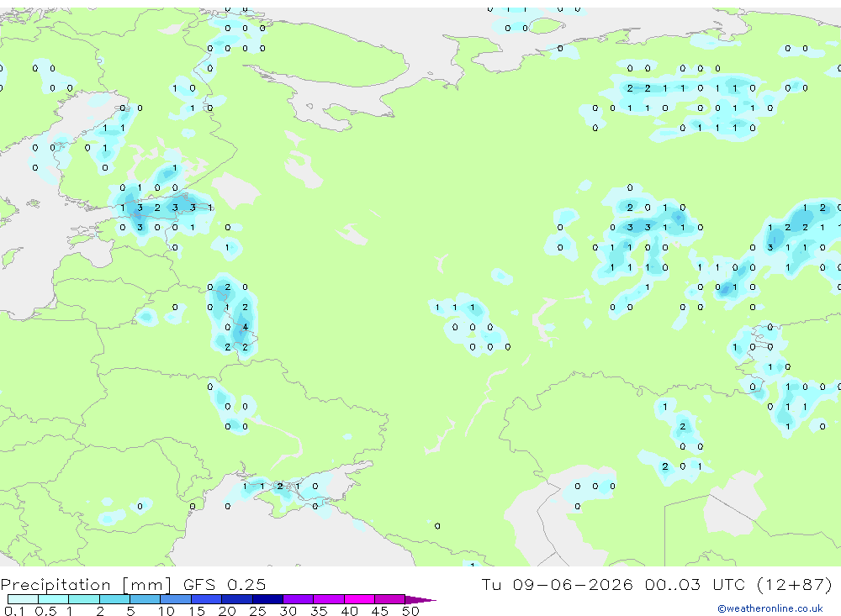Click the 0.1–0.5 mm lightest cyan legend swatch
841x616 pixels.
click(23, 599)
